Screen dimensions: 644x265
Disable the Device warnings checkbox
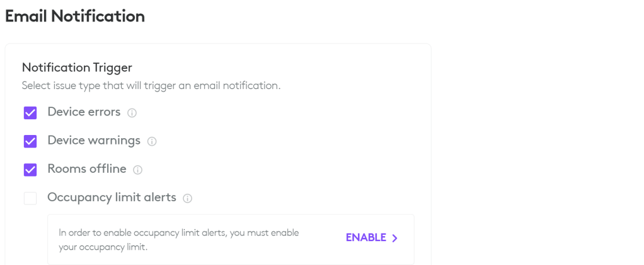(30, 141)
